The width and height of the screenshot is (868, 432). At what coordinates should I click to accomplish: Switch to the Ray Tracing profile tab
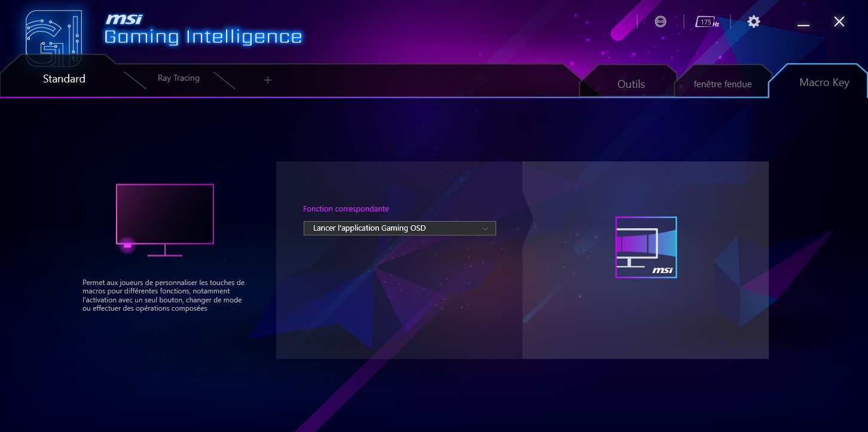click(x=179, y=78)
